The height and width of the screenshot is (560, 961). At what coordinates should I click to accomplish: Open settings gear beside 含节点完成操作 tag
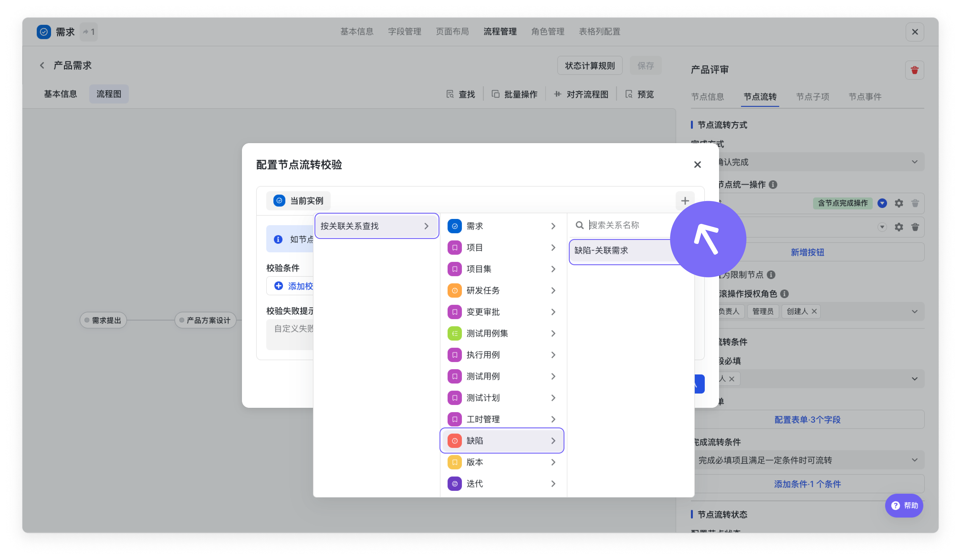tap(899, 203)
